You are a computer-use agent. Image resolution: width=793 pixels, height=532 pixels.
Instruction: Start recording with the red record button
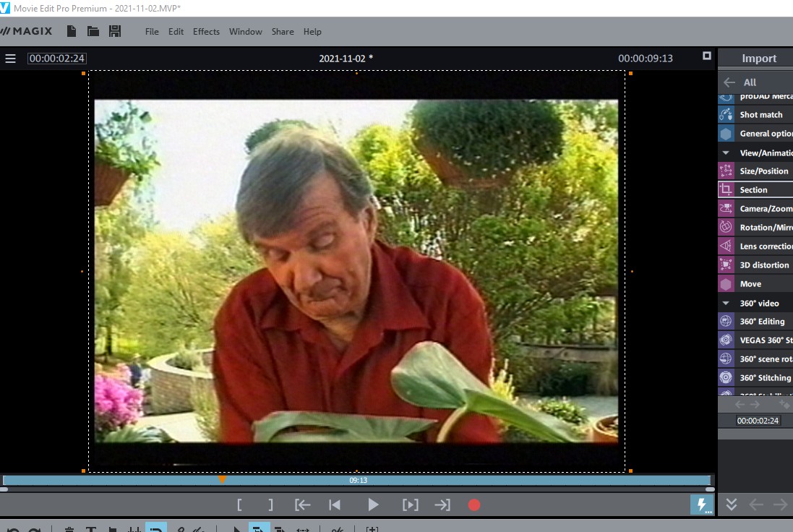click(474, 505)
